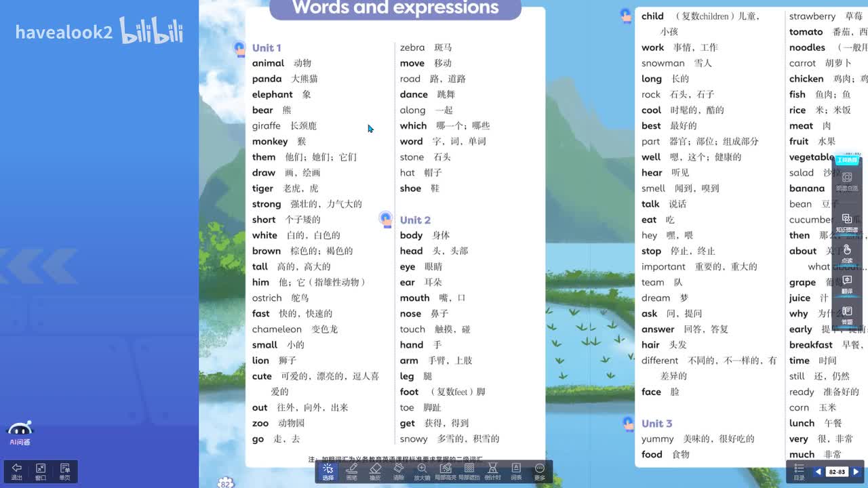
Task: Click the word 'dream'
Action: (x=656, y=298)
